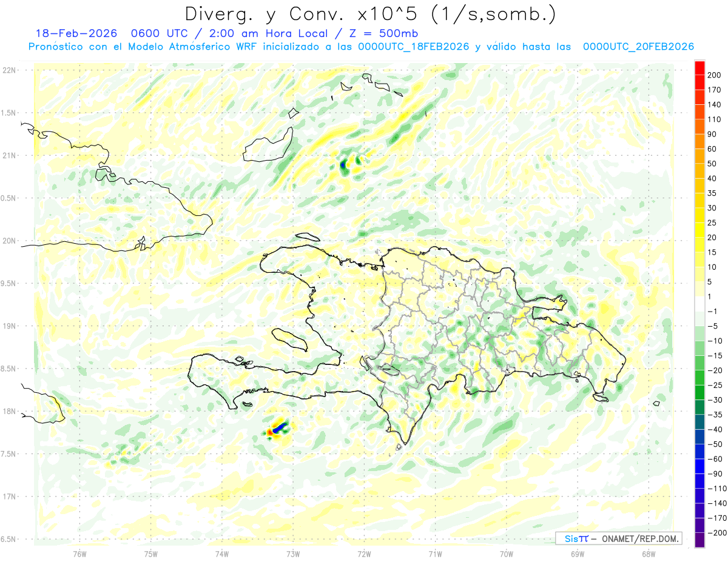Click the colorbar value label '-200'
728x562 pixels.
716,532
